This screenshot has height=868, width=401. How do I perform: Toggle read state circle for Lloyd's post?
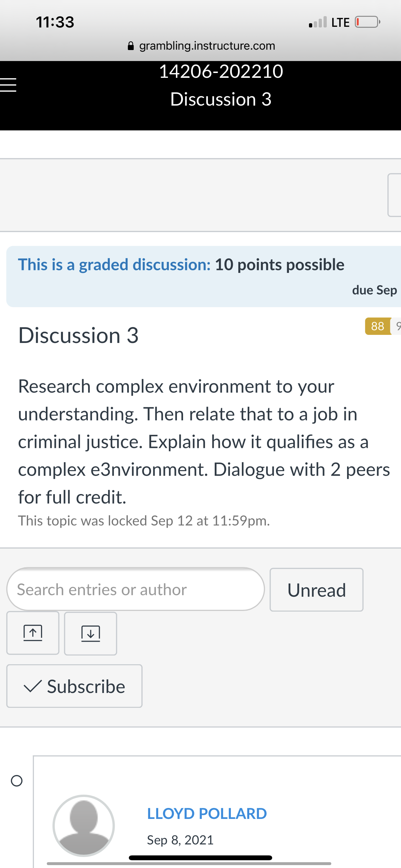(x=16, y=781)
